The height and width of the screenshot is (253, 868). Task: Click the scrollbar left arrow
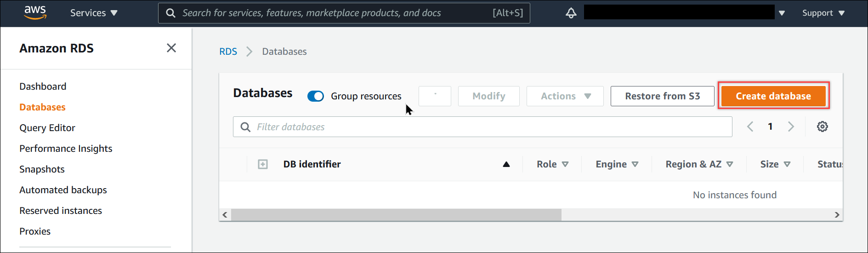(x=225, y=215)
